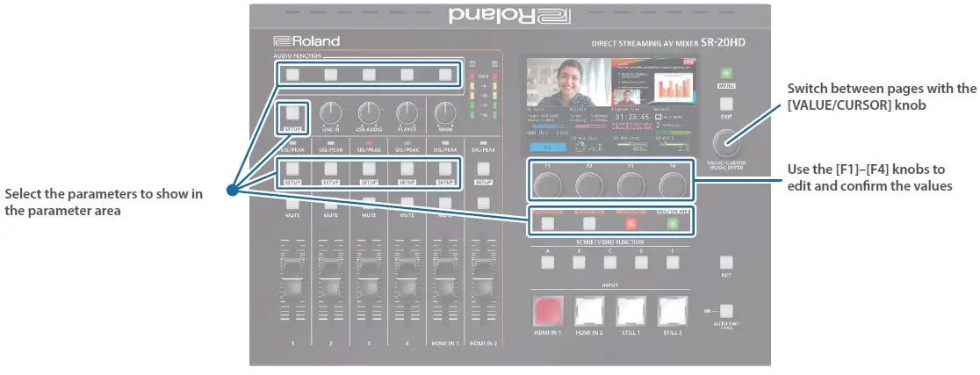Viewport: 980px width, 375px height.
Task: Click the VALUE/CURSOR knob
Action: pos(725,142)
